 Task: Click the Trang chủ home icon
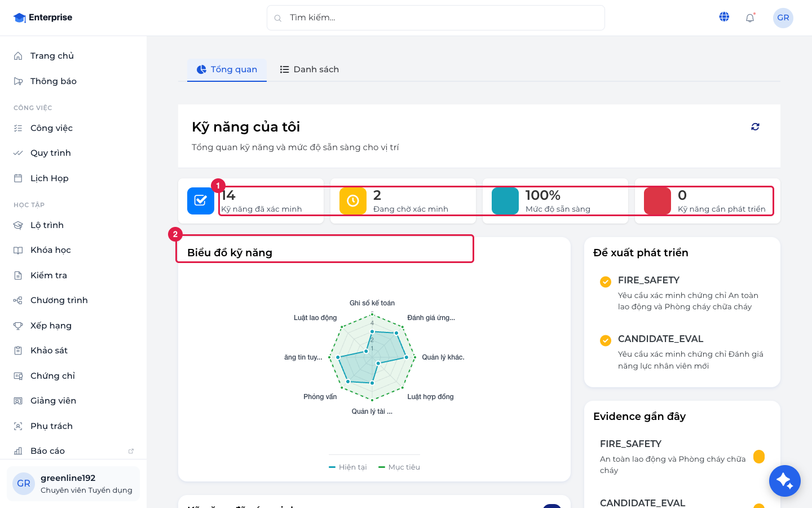[18, 56]
